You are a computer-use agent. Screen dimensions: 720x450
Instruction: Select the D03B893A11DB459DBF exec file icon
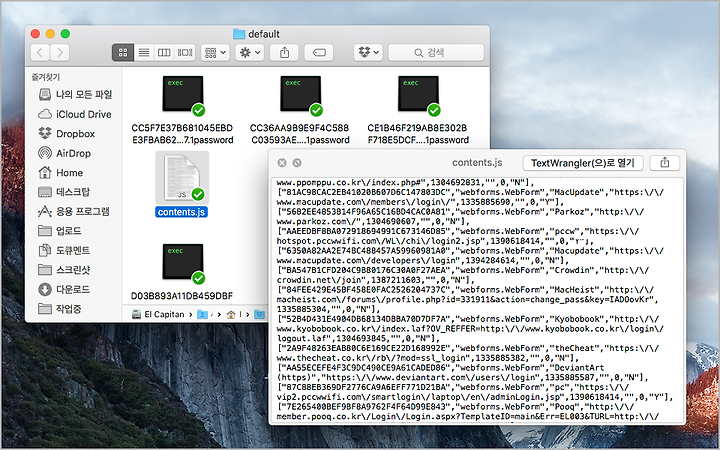(x=183, y=262)
